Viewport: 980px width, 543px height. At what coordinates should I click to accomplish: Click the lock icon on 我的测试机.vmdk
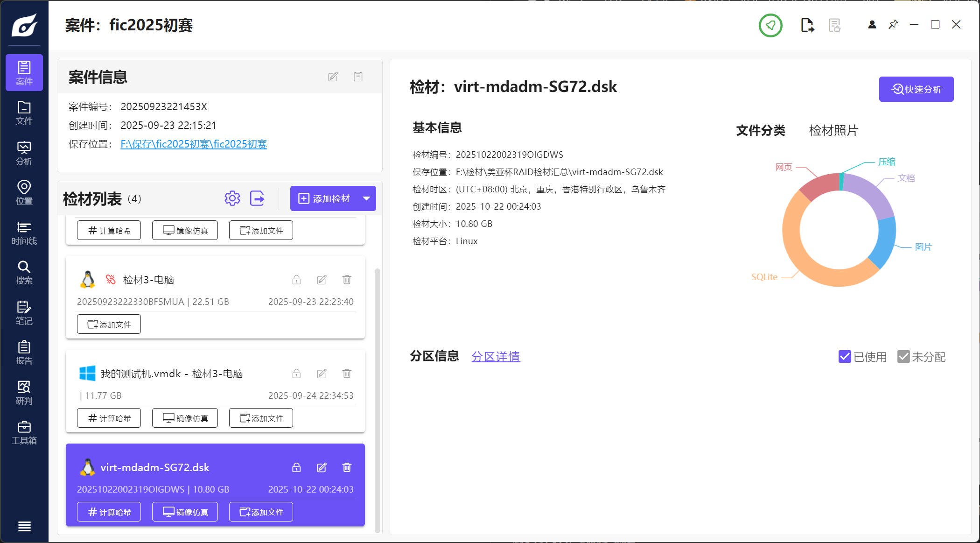coord(296,374)
